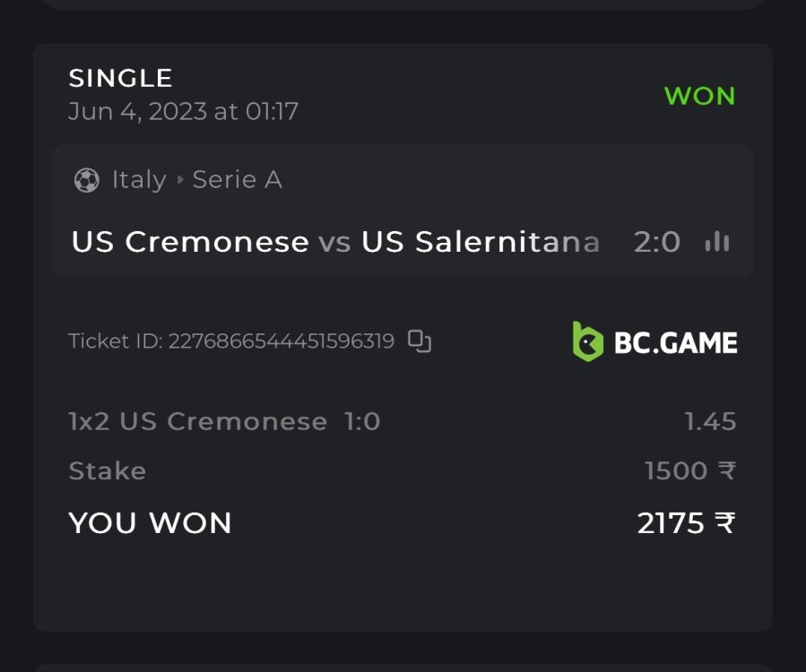This screenshot has width=806, height=672.
Task: Open the Serie A league link
Action: (238, 180)
